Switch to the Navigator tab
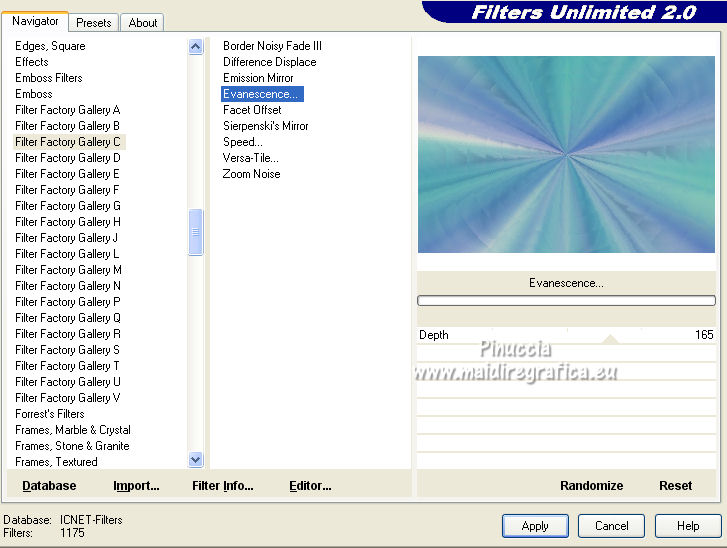This screenshot has height=548, width=727. [35, 21]
